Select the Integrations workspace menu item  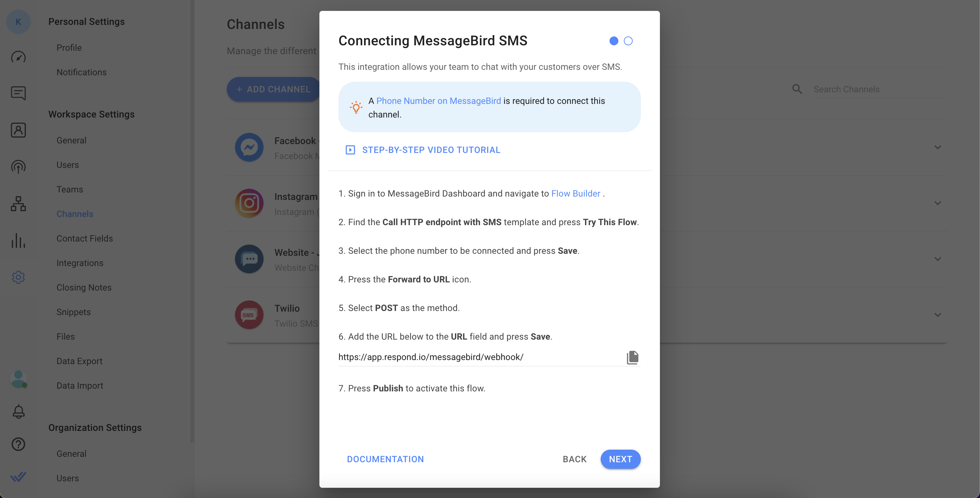pyautogui.click(x=79, y=262)
